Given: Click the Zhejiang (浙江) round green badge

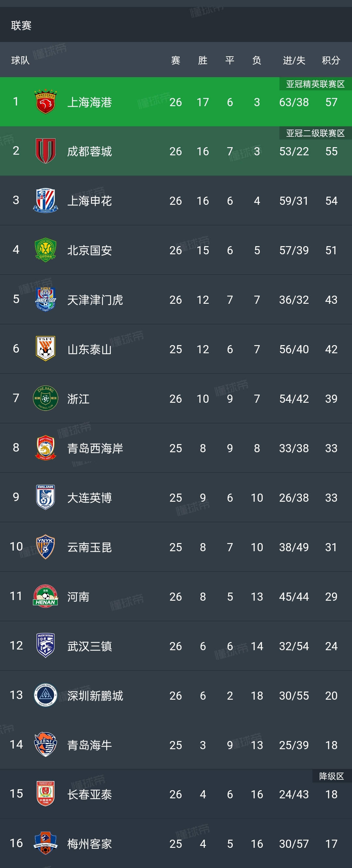Looking at the screenshot, I should click(x=46, y=398).
